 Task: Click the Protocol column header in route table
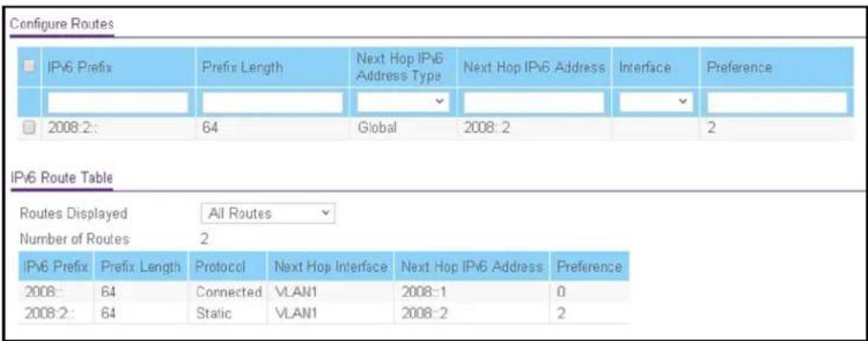click(x=220, y=267)
